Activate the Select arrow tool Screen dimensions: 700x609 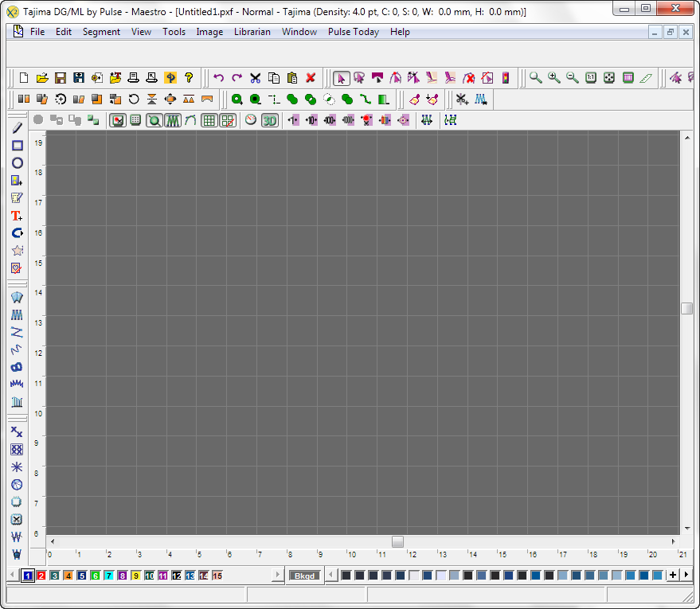[341, 78]
